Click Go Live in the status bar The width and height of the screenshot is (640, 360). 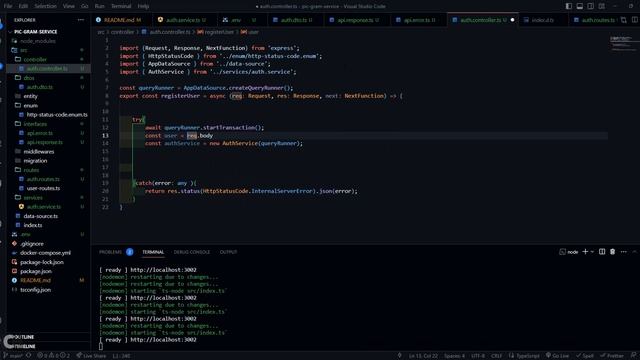pyautogui.click(x=558, y=356)
